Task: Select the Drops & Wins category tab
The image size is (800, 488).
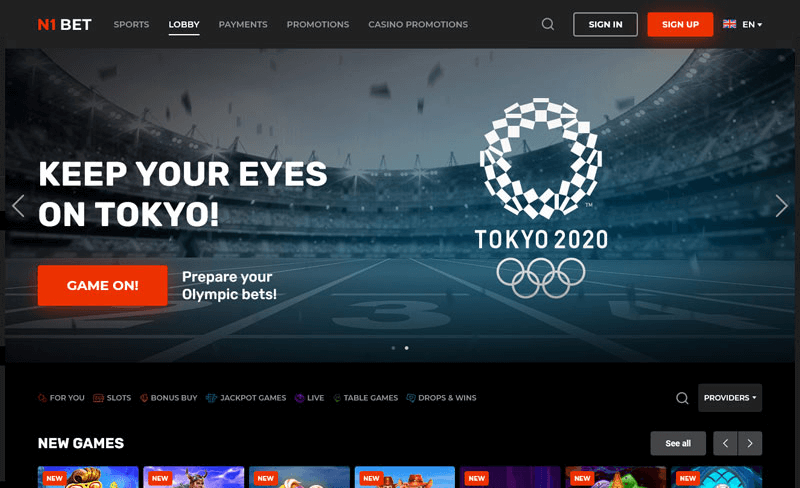Action: [x=441, y=398]
